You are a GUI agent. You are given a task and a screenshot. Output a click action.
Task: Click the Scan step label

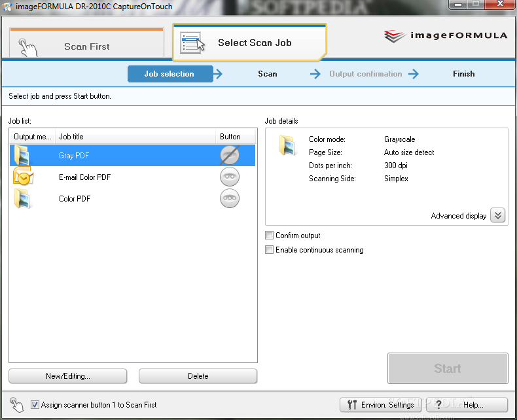pos(268,74)
